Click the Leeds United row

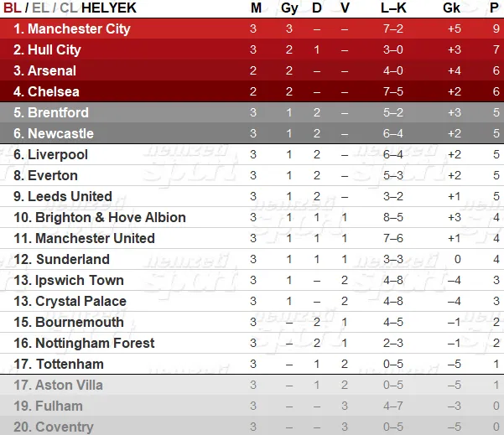click(x=252, y=196)
